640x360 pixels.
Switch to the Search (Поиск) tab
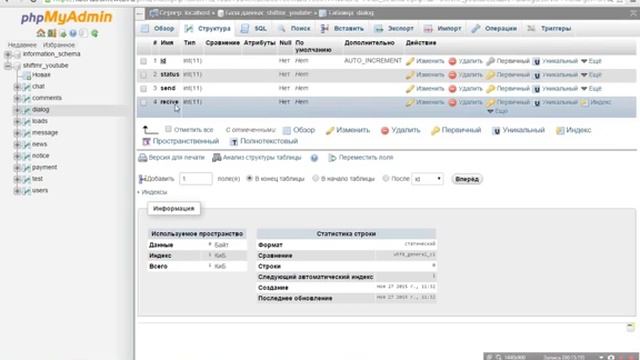point(294,29)
